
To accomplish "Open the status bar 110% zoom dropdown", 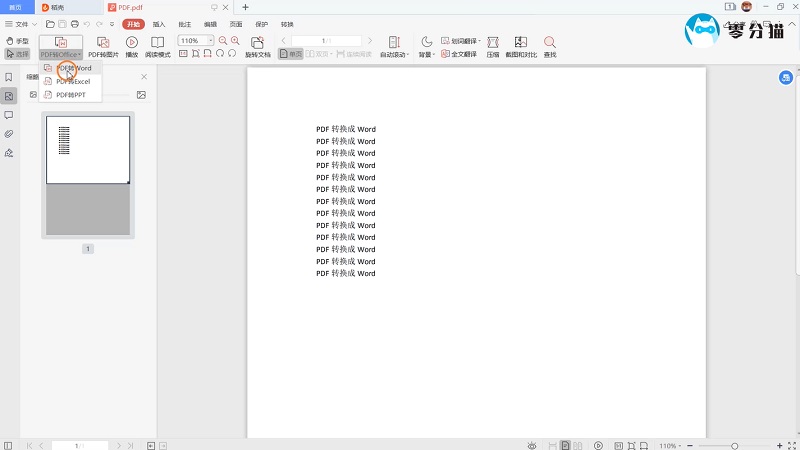I will click(670, 446).
